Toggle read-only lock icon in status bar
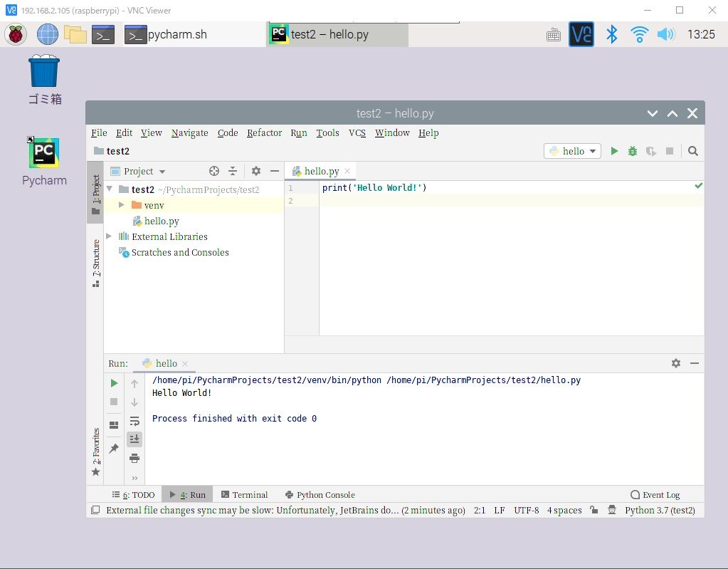Screen dimensions: 728x569 click(x=594, y=510)
